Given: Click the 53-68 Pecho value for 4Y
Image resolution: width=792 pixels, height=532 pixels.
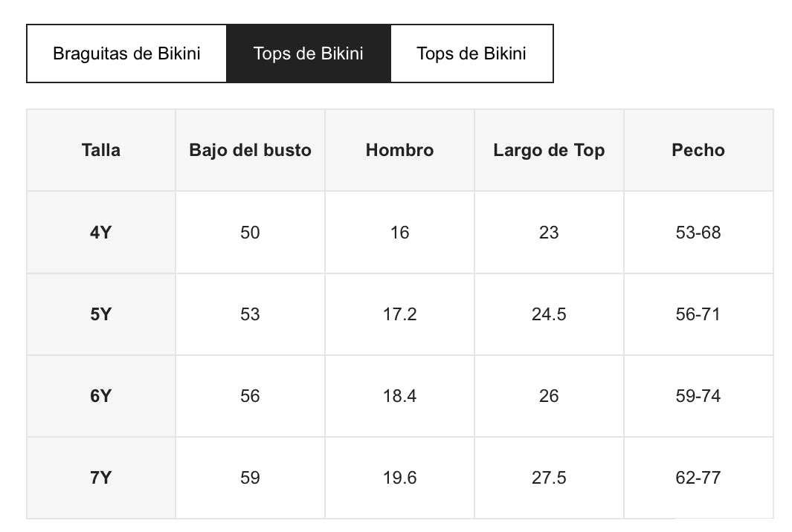Looking at the screenshot, I should click(698, 233).
